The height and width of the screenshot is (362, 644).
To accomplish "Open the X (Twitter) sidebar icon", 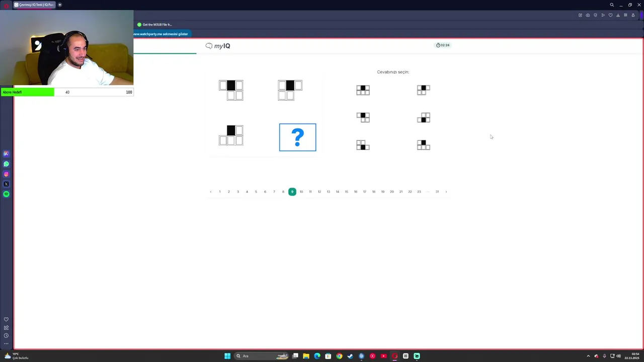I will (6, 184).
